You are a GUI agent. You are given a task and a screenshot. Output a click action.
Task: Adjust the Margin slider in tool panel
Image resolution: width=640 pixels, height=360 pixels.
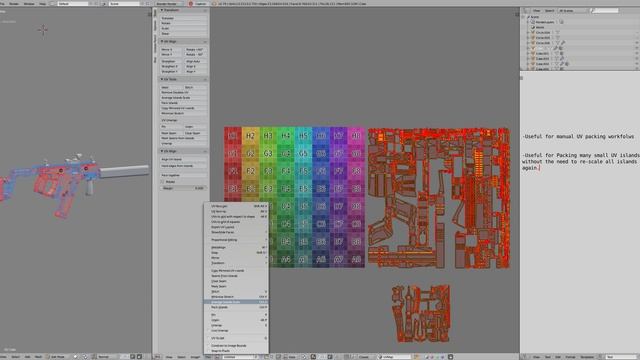(183, 188)
